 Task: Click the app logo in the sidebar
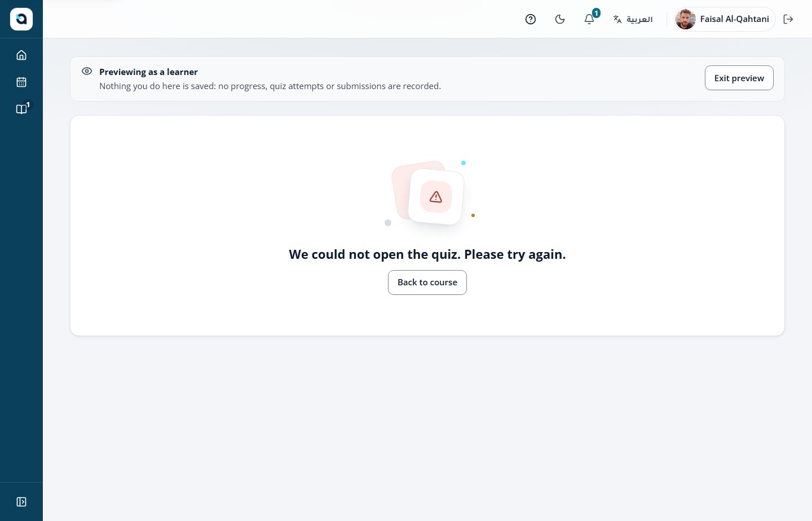point(21,19)
